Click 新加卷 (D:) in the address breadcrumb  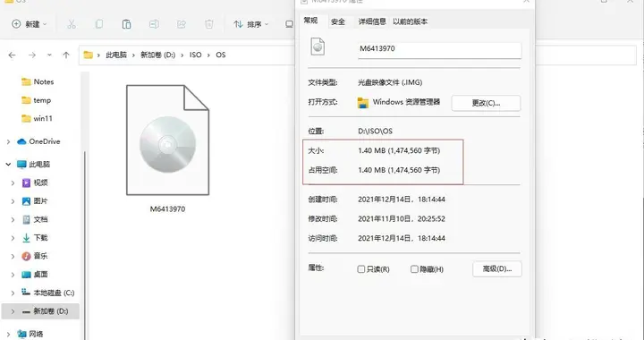(x=157, y=55)
